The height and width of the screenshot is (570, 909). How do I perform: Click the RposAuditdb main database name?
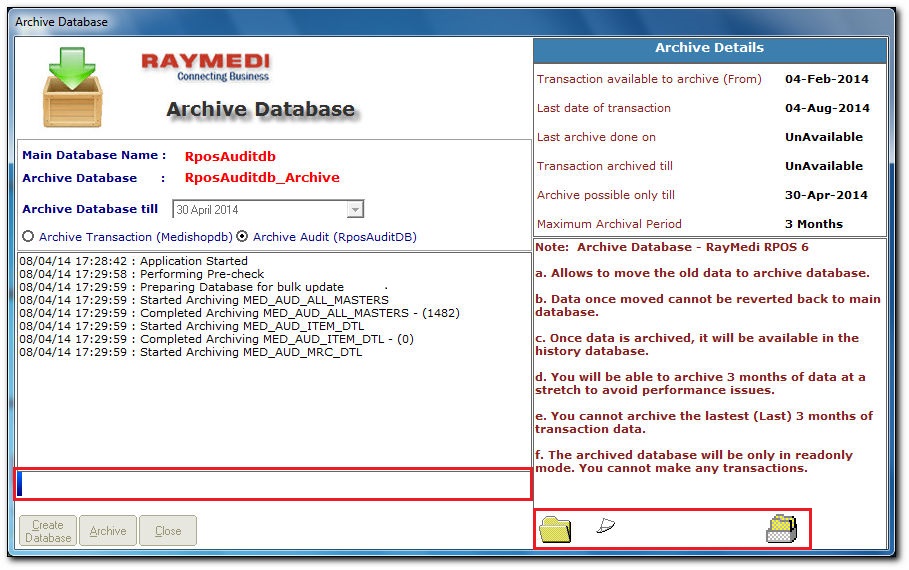230,156
